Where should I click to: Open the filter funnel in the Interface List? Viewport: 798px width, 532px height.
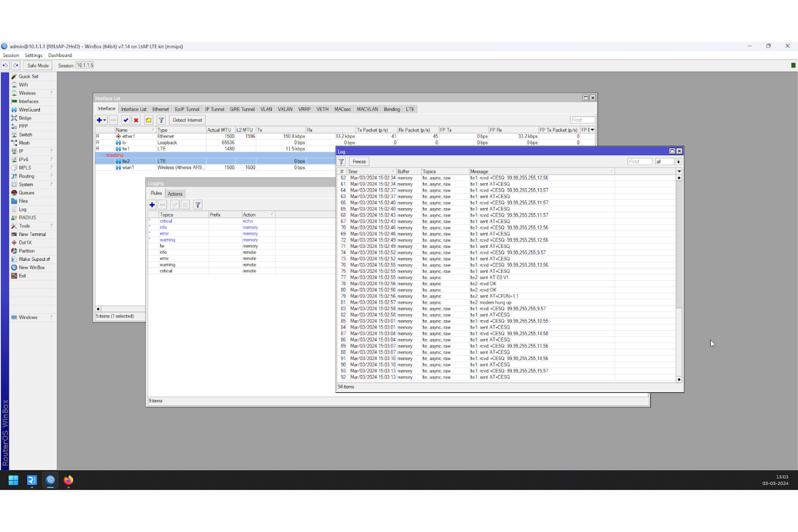click(x=161, y=120)
